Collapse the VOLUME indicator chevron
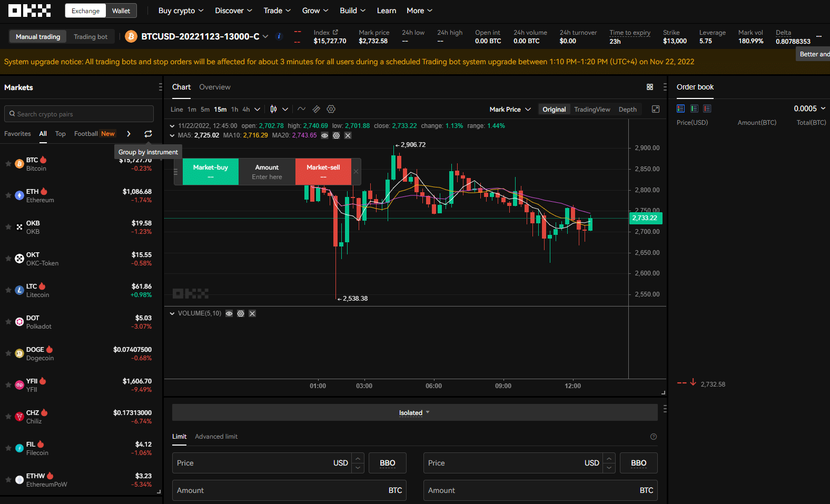The width and height of the screenshot is (830, 504). (172, 313)
